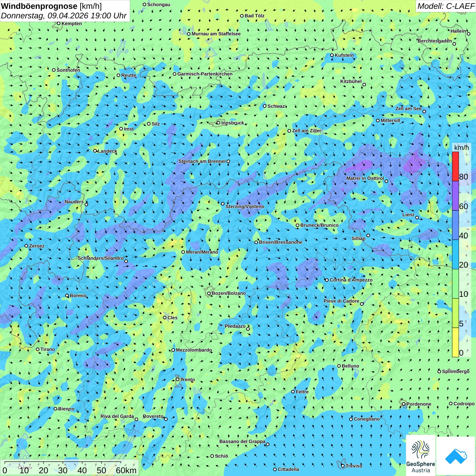Click the Zell am See label

pyautogui.click(x=408, y=108)
